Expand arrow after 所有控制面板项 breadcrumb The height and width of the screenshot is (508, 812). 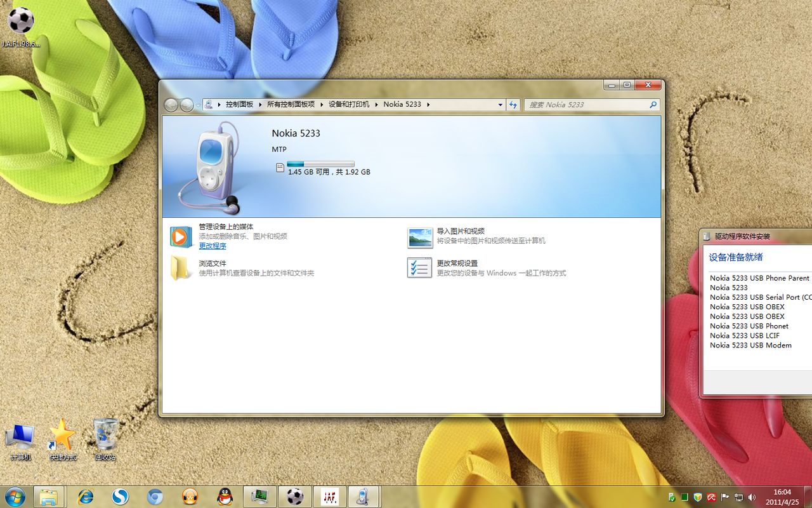click(322, 104)
